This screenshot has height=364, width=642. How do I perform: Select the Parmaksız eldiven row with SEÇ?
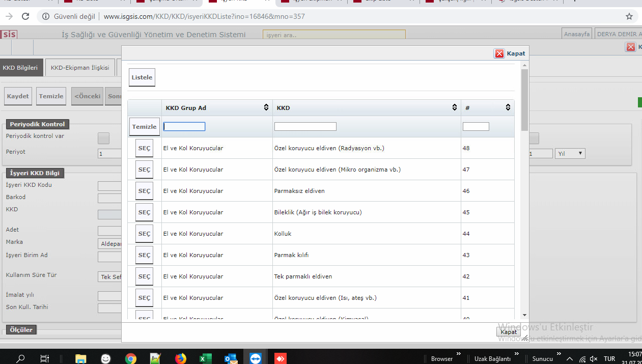(144, 191)
